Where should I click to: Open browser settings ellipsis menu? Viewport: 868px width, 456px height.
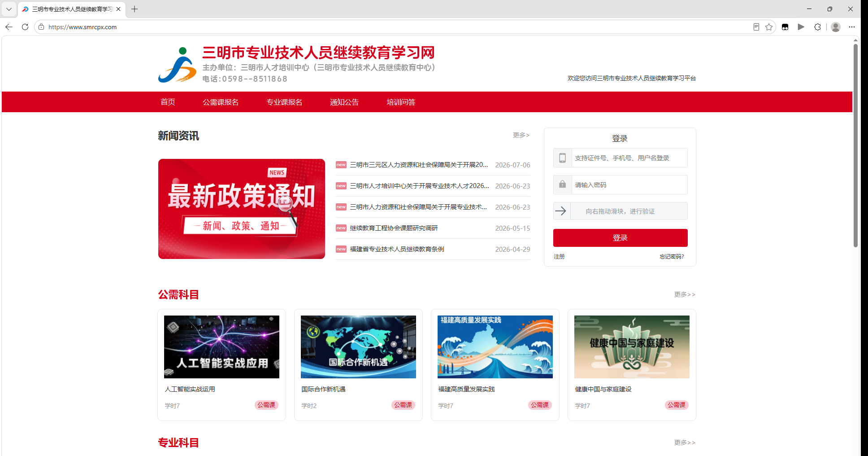pos(852,27)
